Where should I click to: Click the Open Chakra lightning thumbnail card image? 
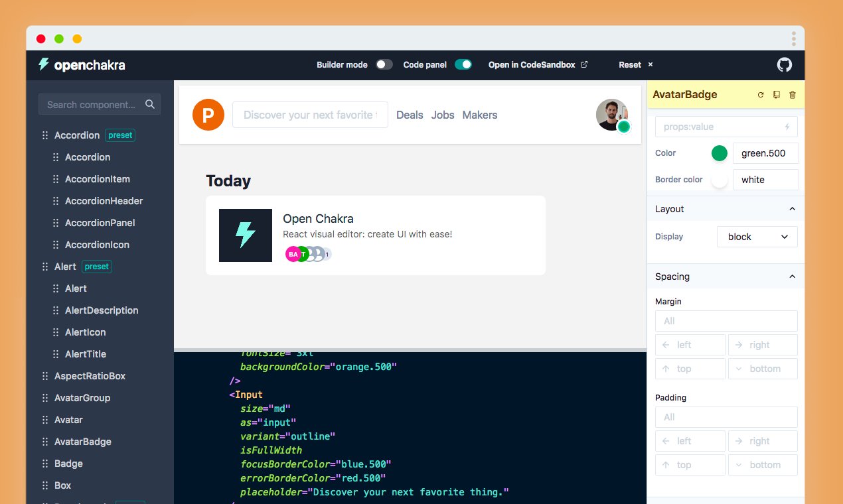[246, 235]
